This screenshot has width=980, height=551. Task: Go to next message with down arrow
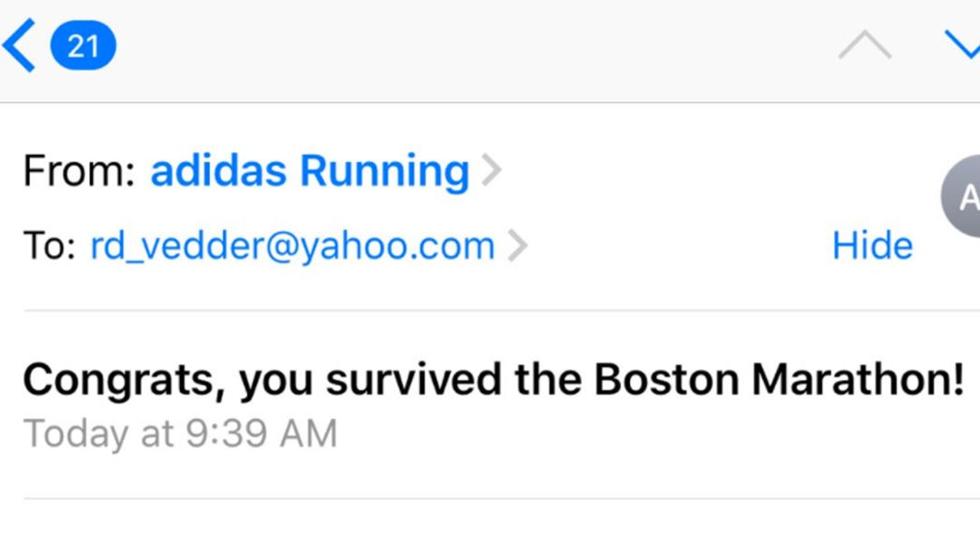(x=963, y=43)
